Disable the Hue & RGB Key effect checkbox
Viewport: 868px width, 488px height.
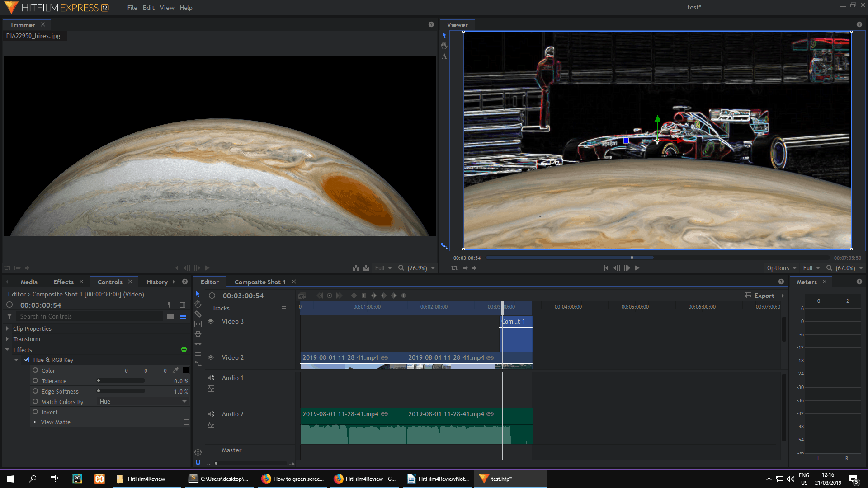click(26, 360)
